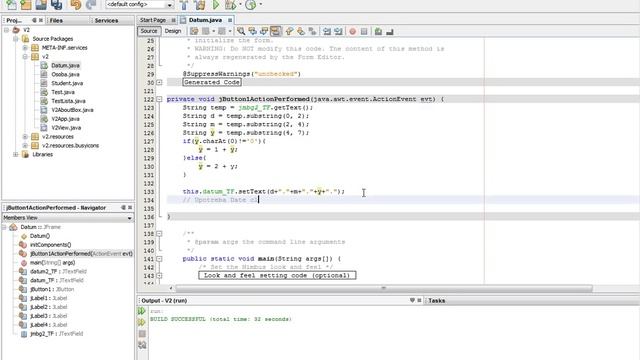Click the Profile Project icon
The width and height of the screenshot is (640, 360).
[251, 5]
